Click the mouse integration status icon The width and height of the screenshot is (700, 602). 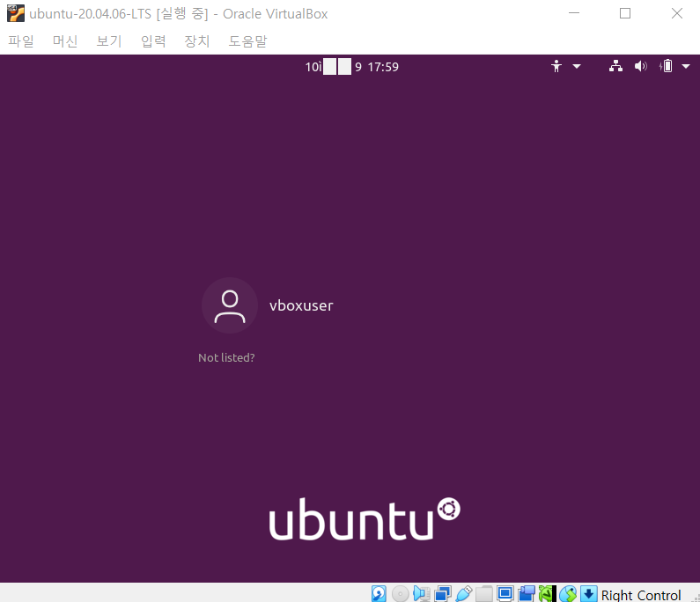tap(568, 594)
